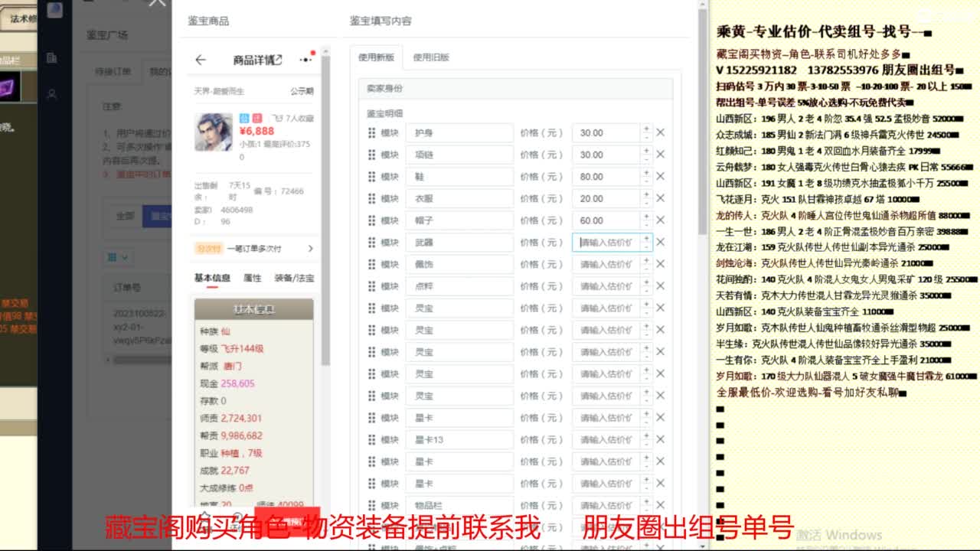Open the grid view dropdown in 鉴宝广场
The width and height of the screenshot is (980, 551).
pos(117,257)
